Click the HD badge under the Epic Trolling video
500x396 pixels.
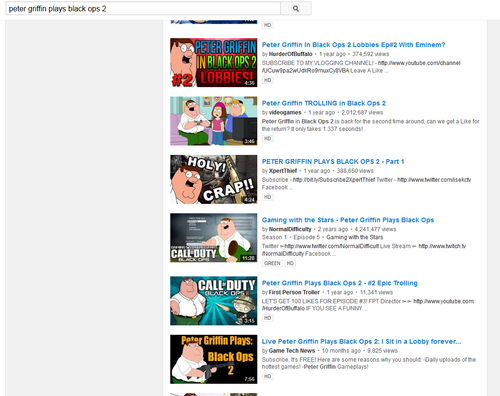click(x=267, y=318)
